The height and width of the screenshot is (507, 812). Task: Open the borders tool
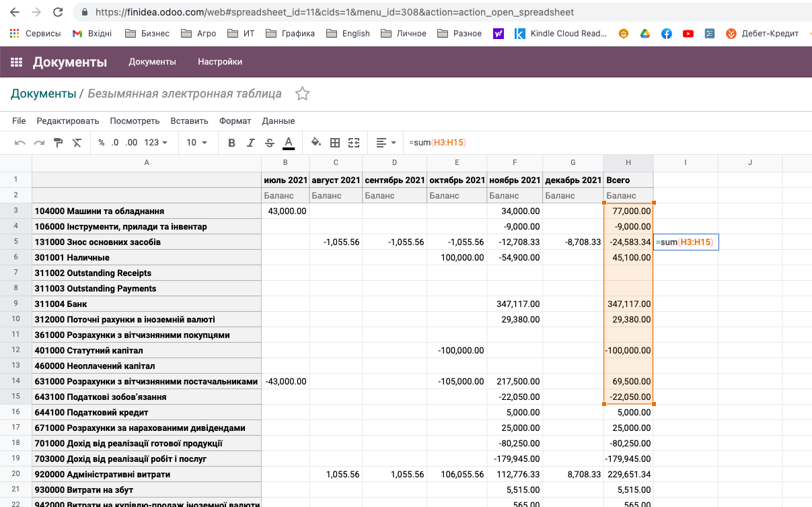pos(335,143)
